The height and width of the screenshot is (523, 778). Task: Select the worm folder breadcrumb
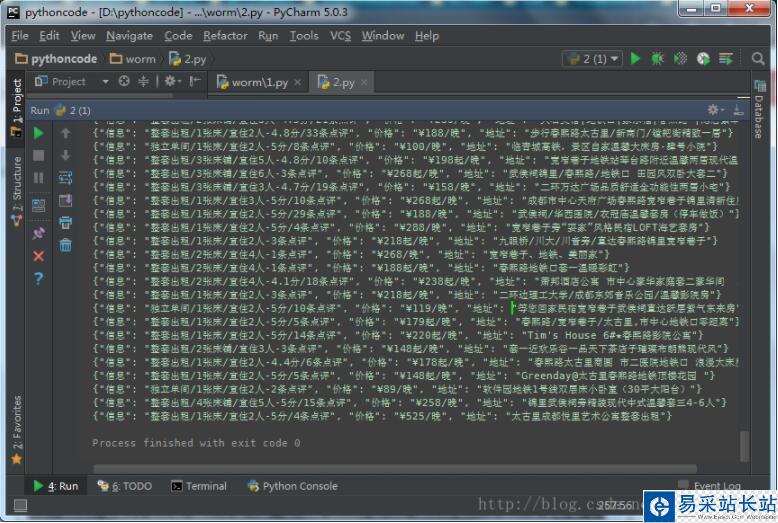click(x=132, y=59)
